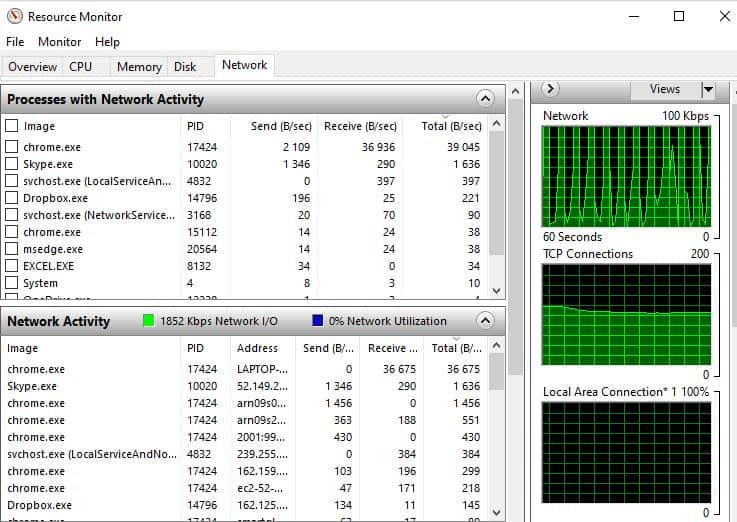Open the File menu

15,42
